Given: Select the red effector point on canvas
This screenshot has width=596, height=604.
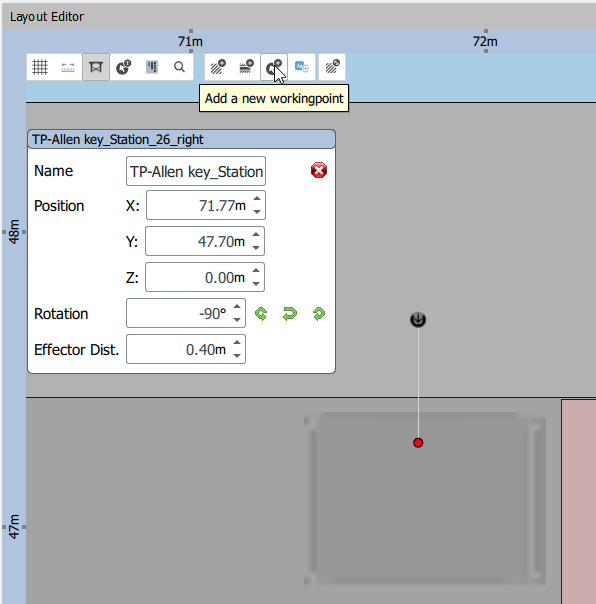Looking at the screenshot, I should (x=418, y=443).
